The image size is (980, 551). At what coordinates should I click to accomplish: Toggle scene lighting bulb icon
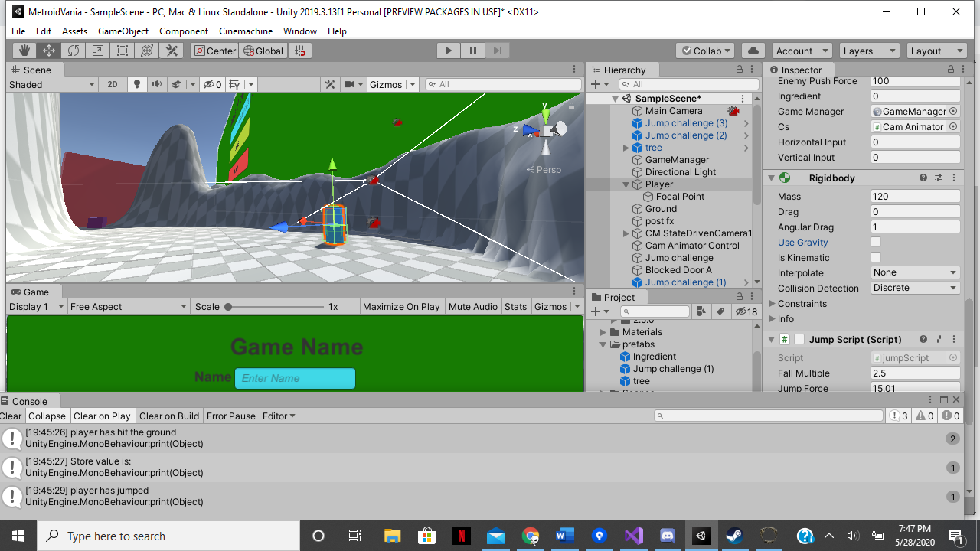[137, 84]
